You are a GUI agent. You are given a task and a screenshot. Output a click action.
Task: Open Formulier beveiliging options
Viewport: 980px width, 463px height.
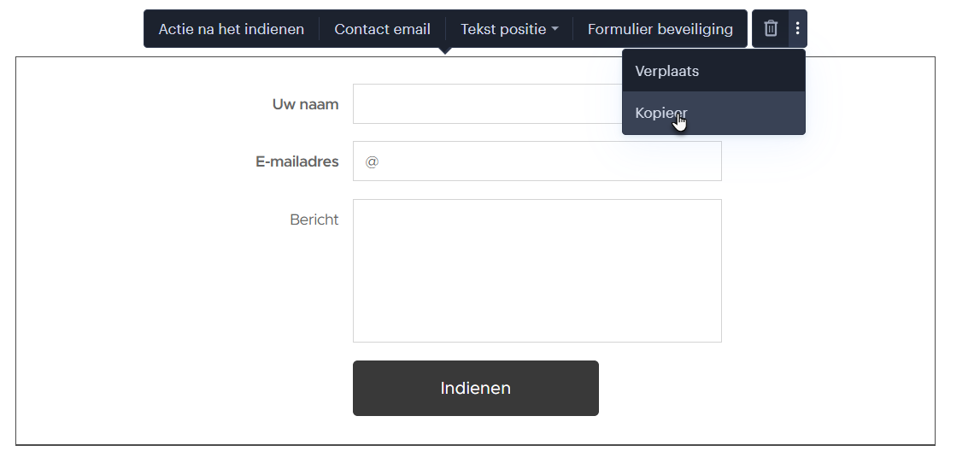click(x=660, y=29)
